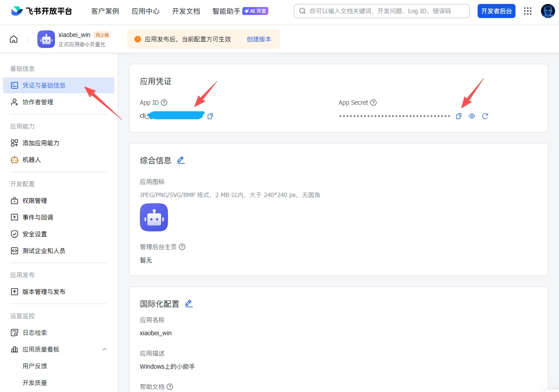Edit the 综合信息 section with the pencil icon

point(181,160)
